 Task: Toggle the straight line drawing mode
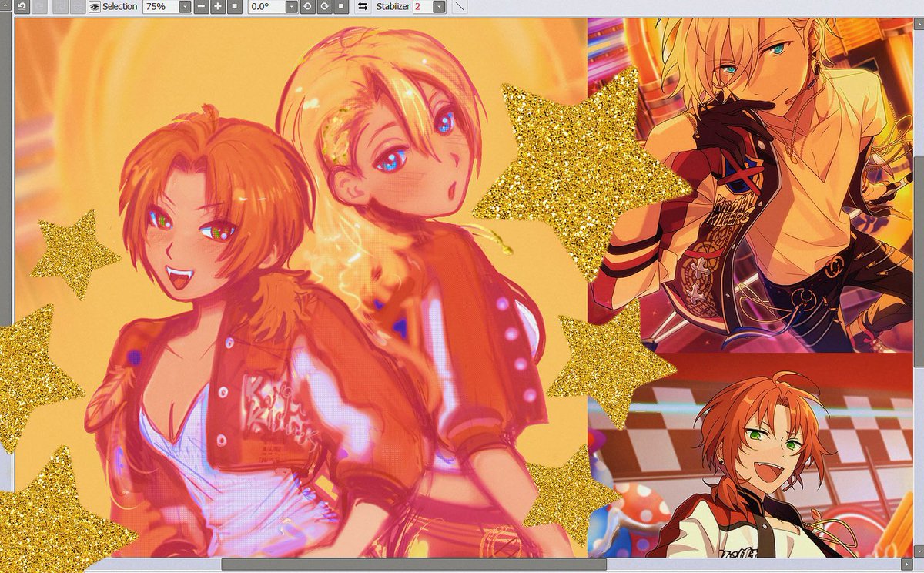pos(459,6)
